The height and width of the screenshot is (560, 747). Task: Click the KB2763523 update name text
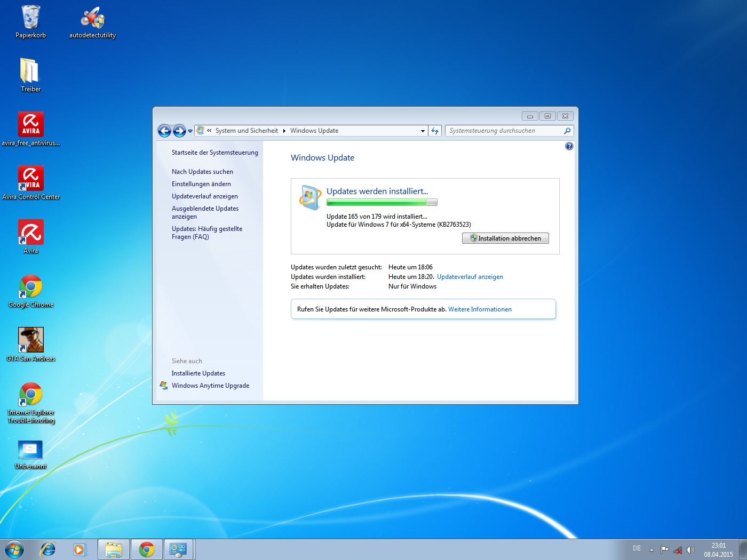(399, 225)
